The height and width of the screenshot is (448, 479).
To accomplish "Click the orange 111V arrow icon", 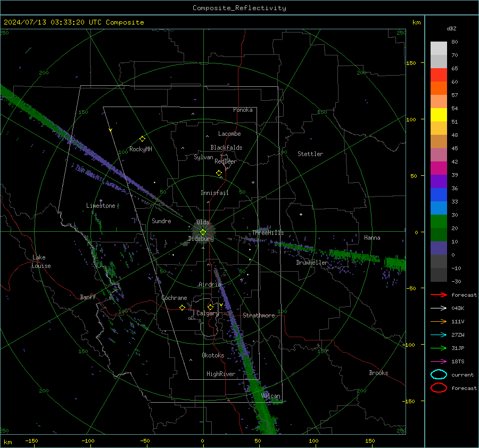I will (439, 321).
